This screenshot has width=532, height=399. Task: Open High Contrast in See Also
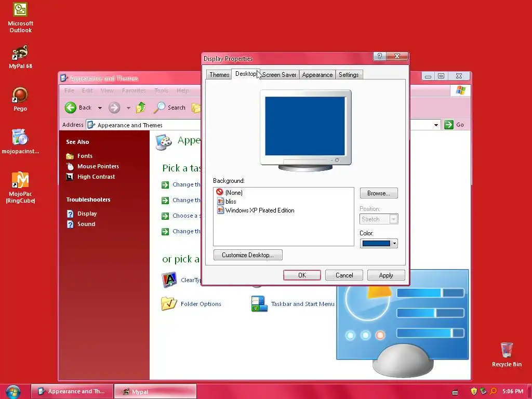pos(96,177)
